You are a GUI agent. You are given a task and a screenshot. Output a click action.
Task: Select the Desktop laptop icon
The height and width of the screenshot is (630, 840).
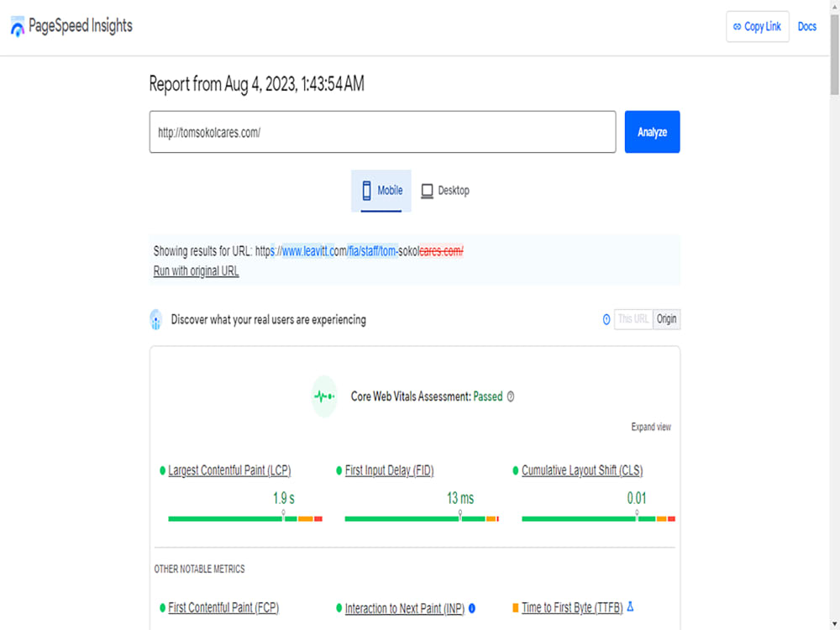coord(427,191)
